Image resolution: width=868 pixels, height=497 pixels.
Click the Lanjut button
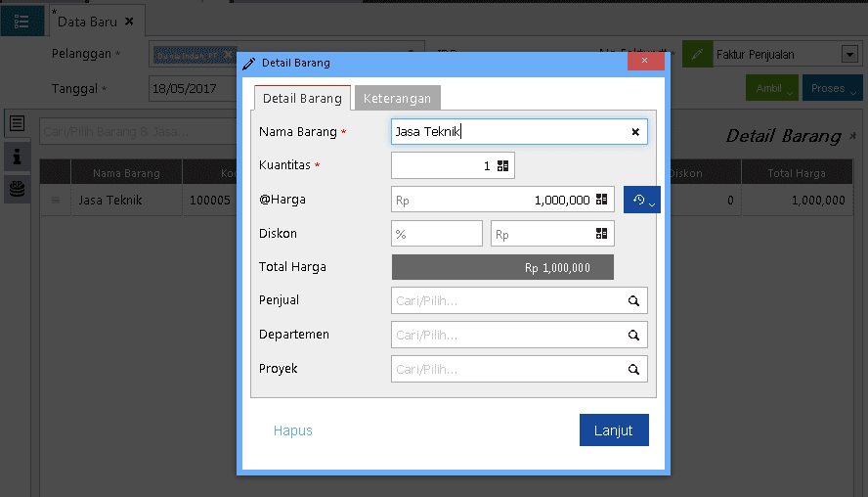point(613,430)
